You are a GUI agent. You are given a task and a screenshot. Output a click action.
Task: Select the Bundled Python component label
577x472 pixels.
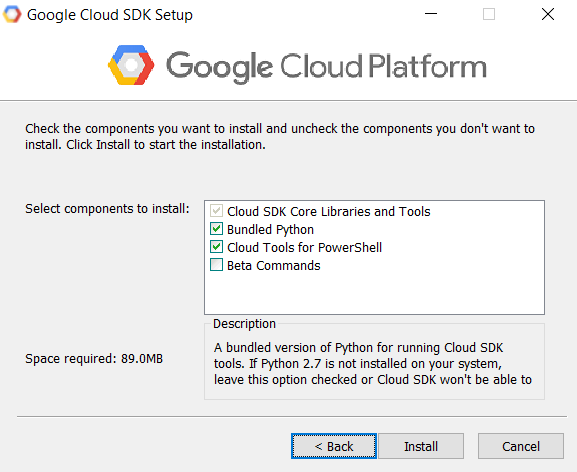(x=270, y=230)
